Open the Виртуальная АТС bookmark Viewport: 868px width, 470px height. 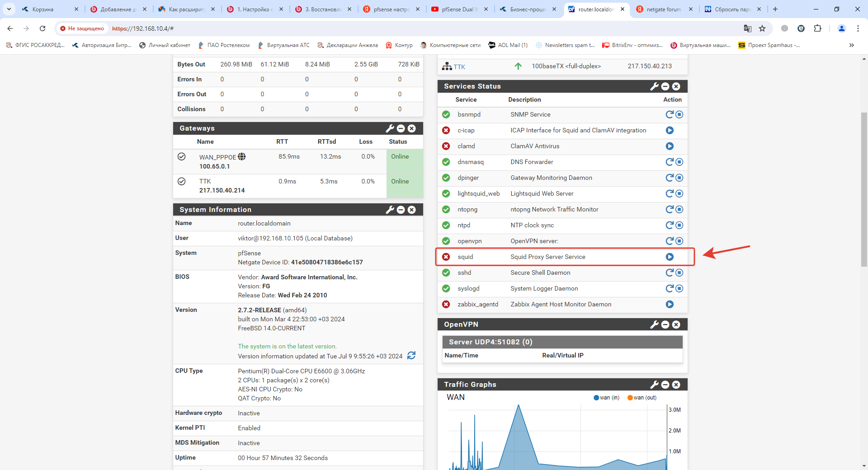click(283, 45)
